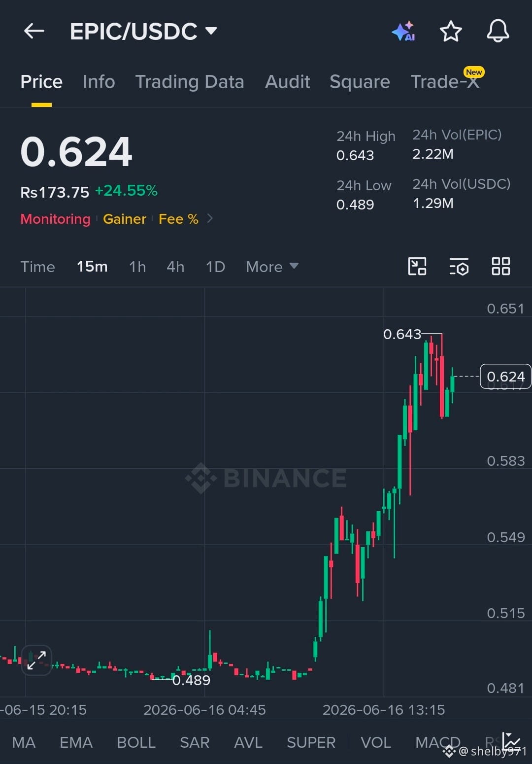
Task: Tap the Fee % tag
Action: (x=178, y=219)
